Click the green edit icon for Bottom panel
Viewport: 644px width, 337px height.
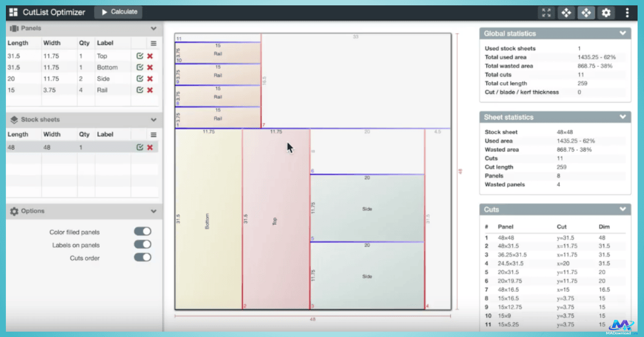tap(140, 67)
